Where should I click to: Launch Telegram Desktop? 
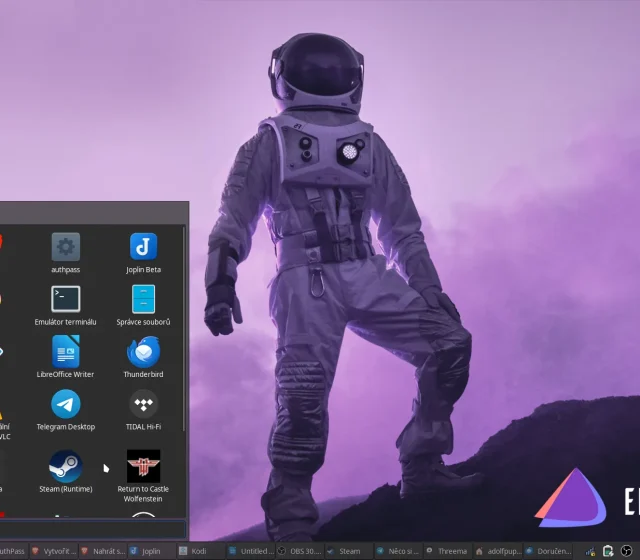click(66, 404)
